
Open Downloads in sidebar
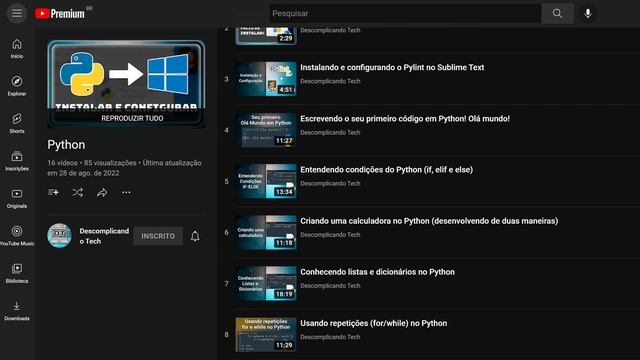(x=17, y=311)
